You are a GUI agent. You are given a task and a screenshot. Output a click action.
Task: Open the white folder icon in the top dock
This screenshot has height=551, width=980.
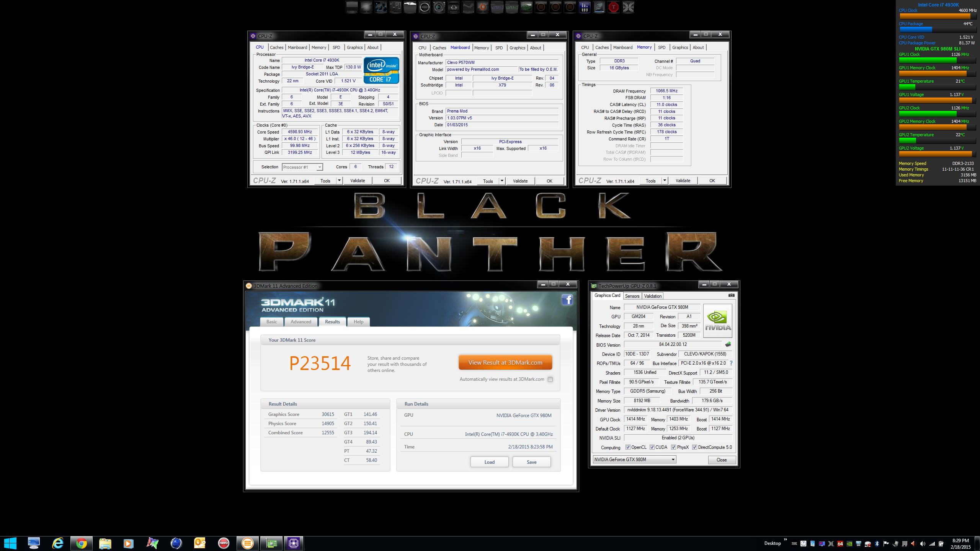[410, 7]
